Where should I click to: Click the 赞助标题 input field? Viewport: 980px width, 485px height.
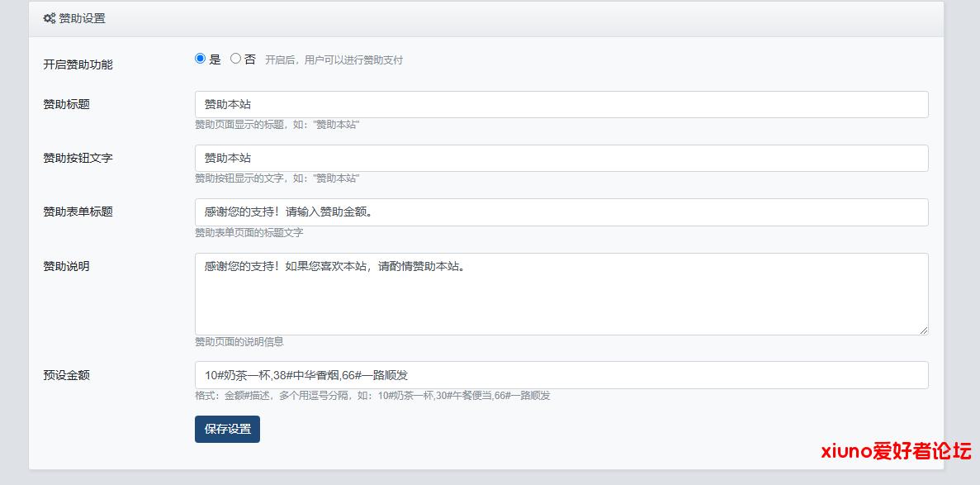pyautogui.click(x=561, y=104)
